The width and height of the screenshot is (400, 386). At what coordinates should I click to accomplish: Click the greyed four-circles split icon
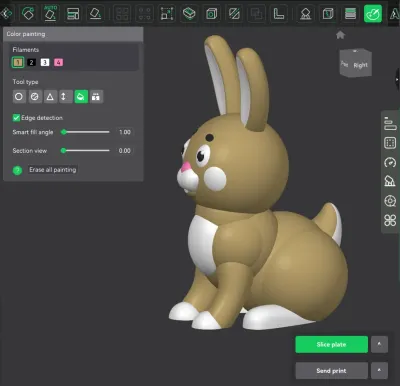[x=145, y=14]
